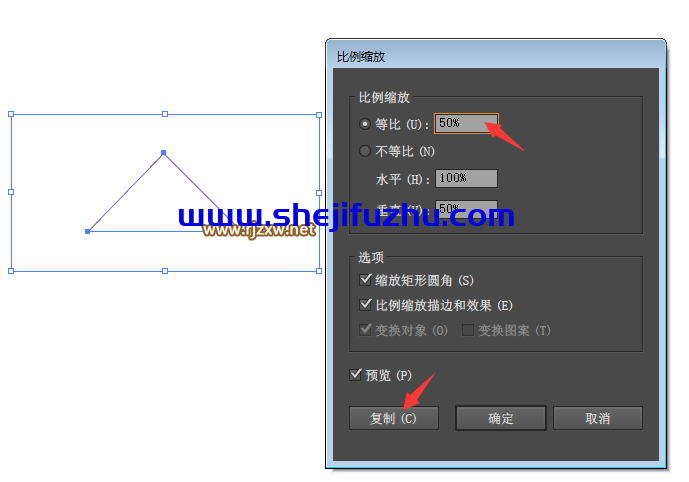Click the vertical 50% scale input field
The height and width of the screenshot is (482, 689).
[x=466, y=208]
